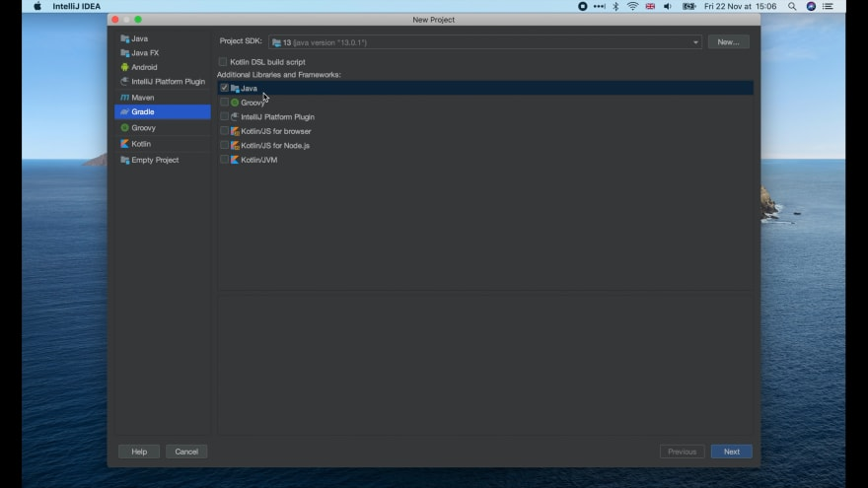Click the Groovy sidebar icon
This screenshot has height=488, width=868.
[x=125, y=128]
